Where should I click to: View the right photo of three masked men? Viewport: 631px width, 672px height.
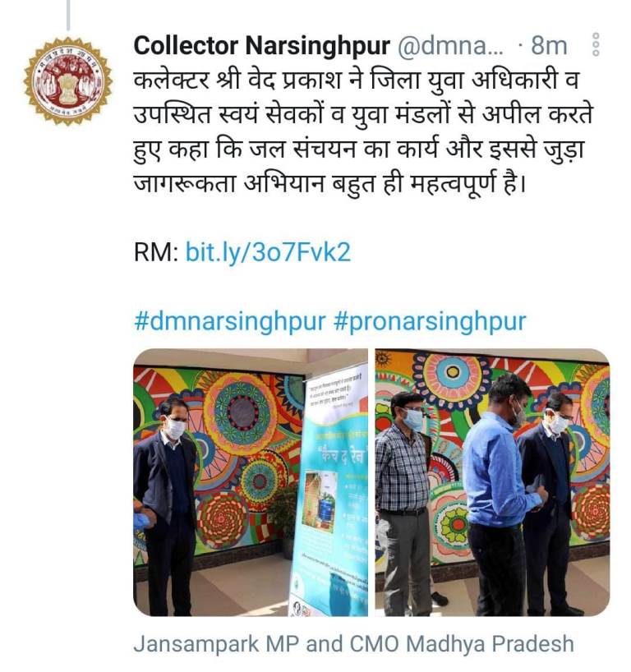pos(492,482)
